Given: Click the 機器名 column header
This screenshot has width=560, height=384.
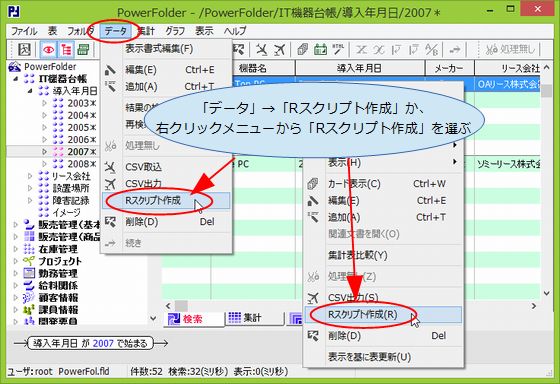Looking at the screenshot, I should tap(253, 68).
